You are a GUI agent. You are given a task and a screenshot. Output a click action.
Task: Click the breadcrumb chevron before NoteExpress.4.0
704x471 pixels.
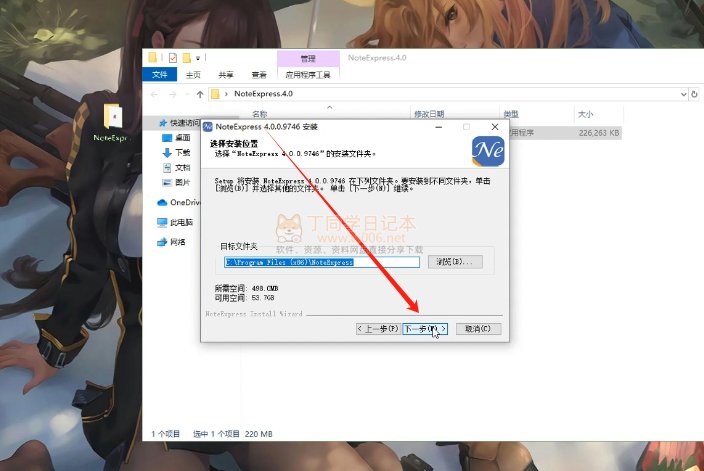(226, 94)
